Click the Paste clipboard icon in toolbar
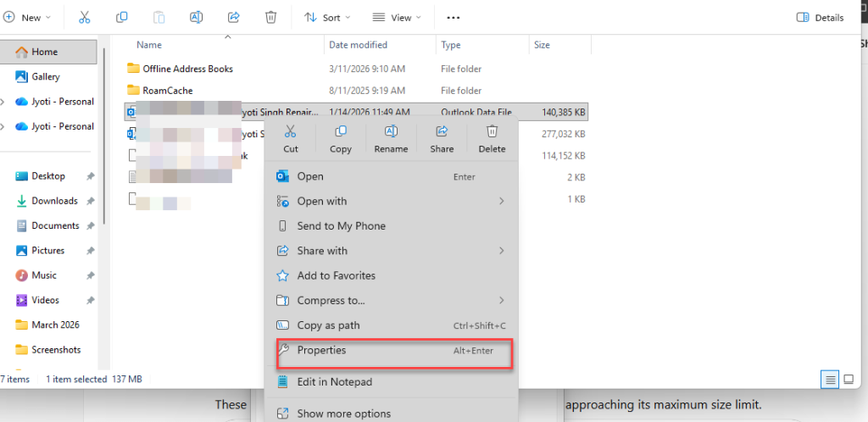Viewport: 868px width, 422px height. (159, 17)
